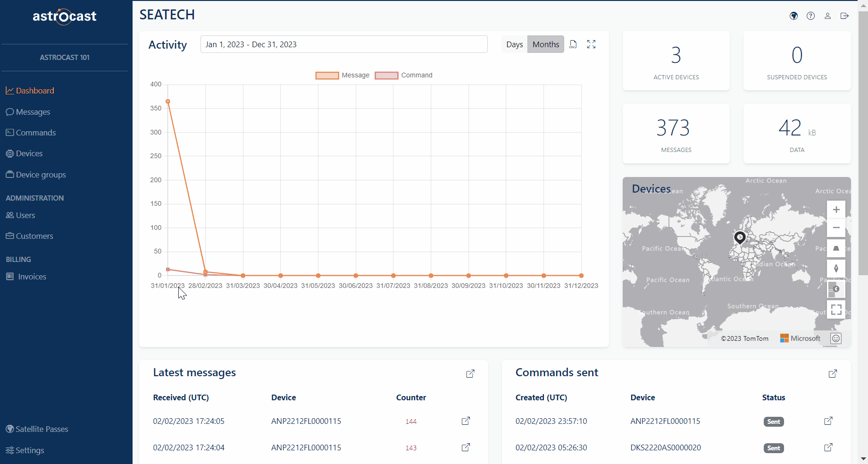Click the device location pin on map
The image size is (868, 464).
coord(740,237)
